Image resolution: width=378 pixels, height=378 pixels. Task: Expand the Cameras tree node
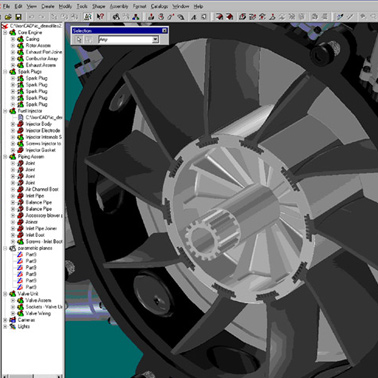[x=5, y=320]
